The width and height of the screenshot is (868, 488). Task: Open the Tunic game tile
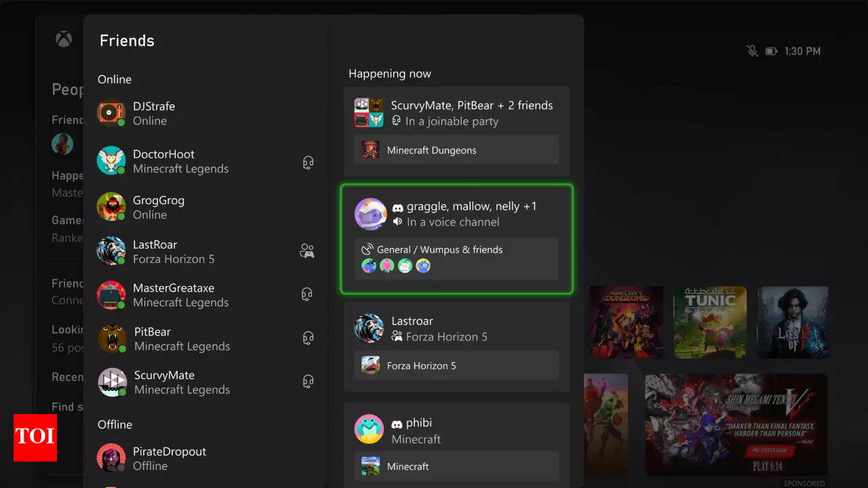[710, 322]
